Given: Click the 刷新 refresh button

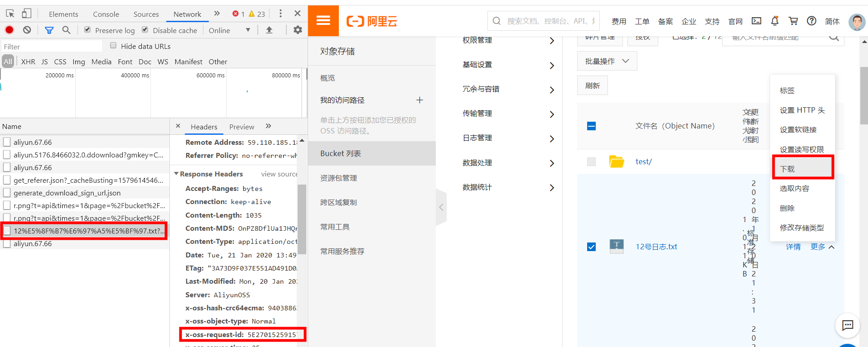Looking at the screenshot, I should (593, 86).
